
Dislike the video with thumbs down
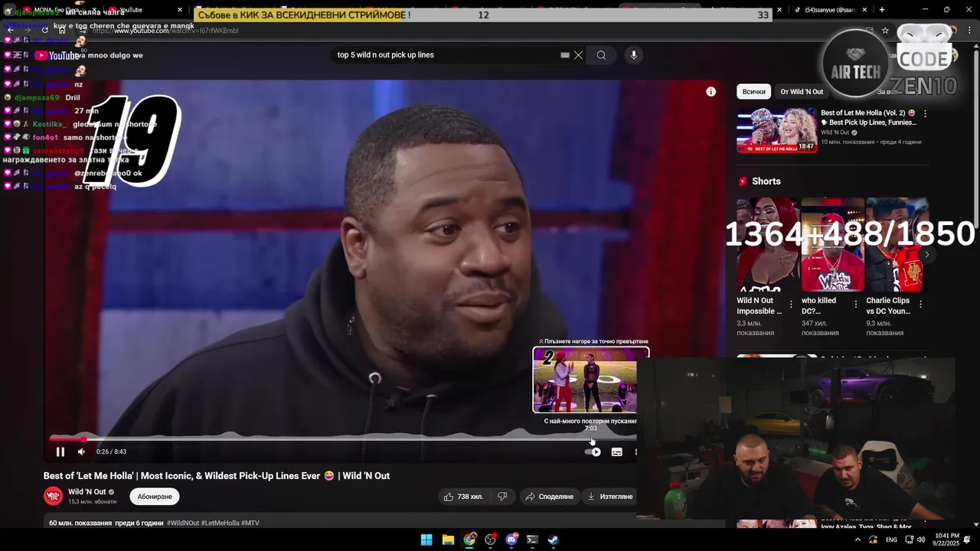[x=502, y=497]
